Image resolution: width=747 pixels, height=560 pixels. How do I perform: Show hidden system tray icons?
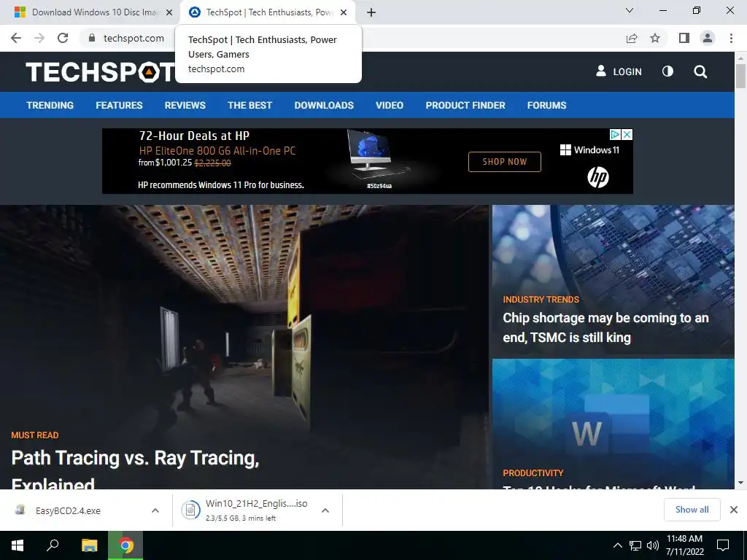click(617, 545)
